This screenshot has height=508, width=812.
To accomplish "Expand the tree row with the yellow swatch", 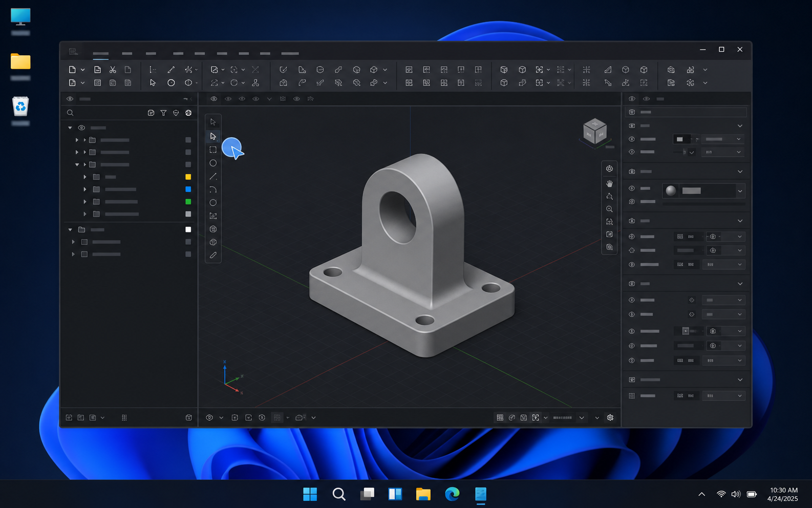I will tap(85, 177).
